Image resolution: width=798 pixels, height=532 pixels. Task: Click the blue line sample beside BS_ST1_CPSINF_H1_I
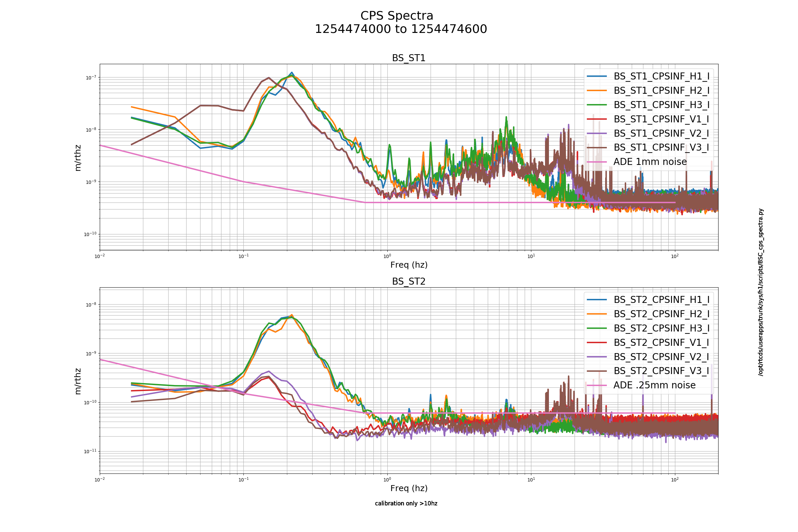coord(597,76)
